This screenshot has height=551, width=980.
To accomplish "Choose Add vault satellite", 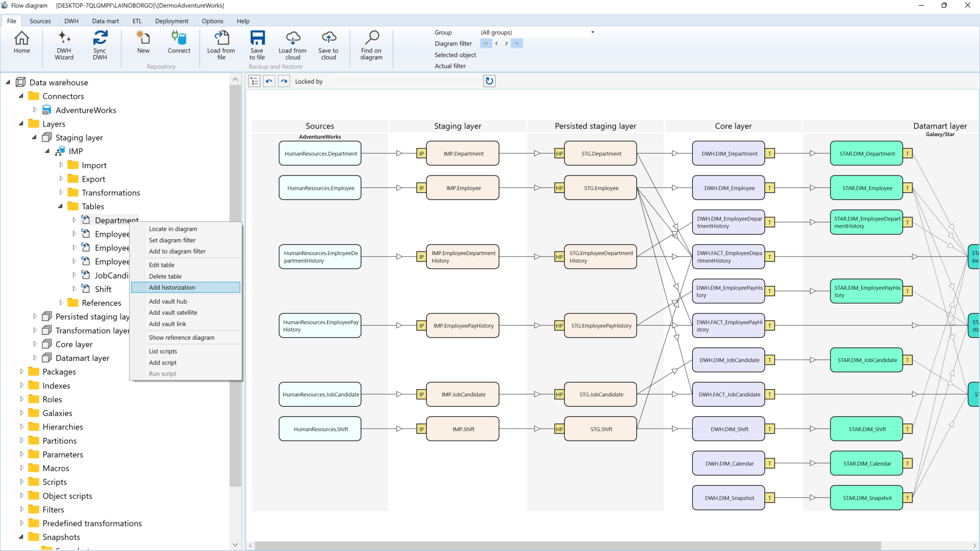I will pos(186,313).
